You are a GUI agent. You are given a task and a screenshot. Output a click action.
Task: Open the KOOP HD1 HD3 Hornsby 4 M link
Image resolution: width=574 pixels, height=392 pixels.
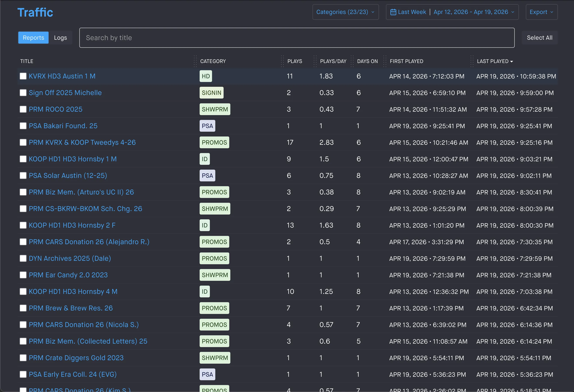tap(73, 291)
